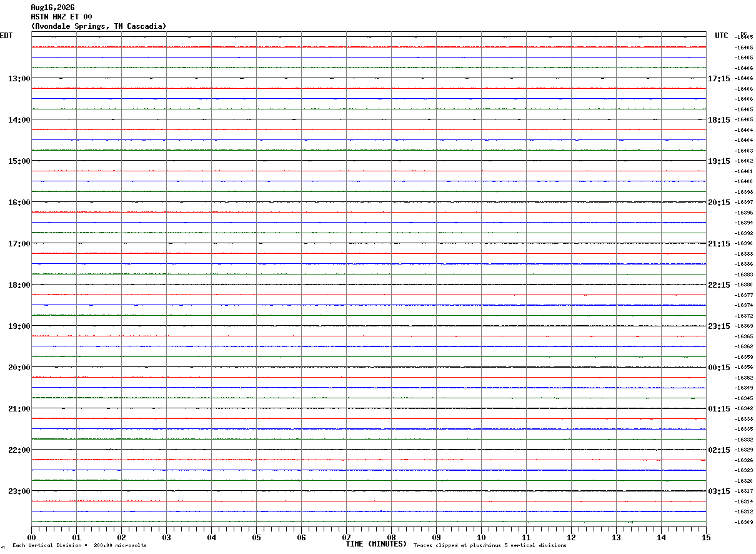Select the 20:15 UTC row label

[719, 203]
